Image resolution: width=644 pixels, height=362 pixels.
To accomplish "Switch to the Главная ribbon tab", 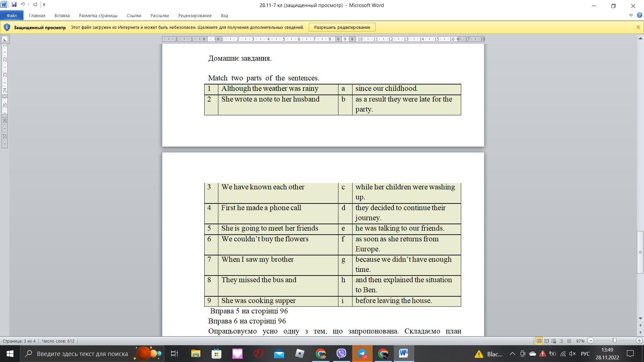I will pos(37,15).
